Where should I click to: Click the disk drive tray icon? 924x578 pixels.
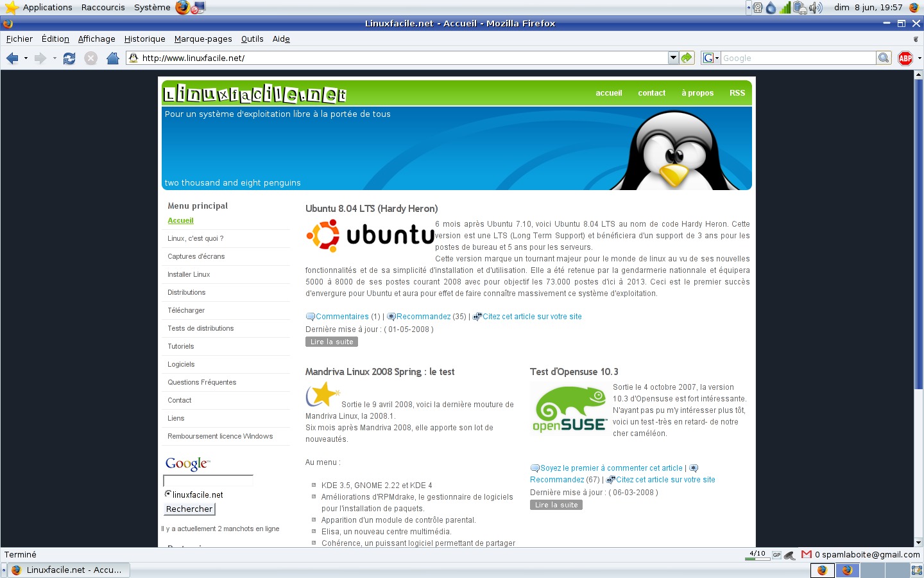(758, 8)
